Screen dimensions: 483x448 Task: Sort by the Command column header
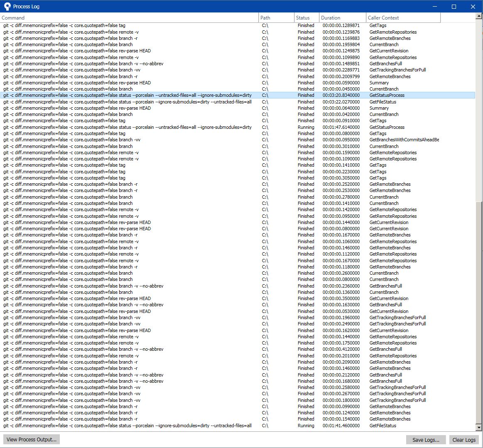pos(125,18)
